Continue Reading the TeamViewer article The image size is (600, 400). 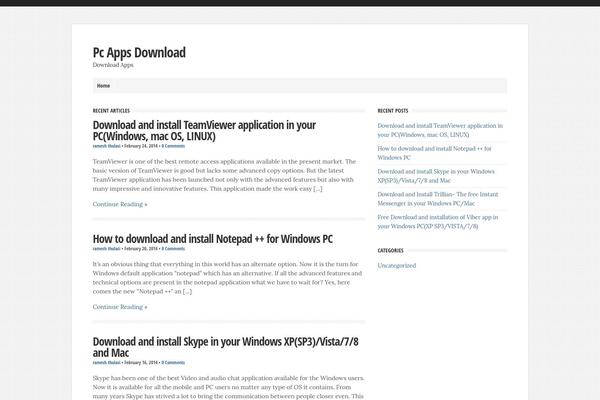tap(120, 204)
